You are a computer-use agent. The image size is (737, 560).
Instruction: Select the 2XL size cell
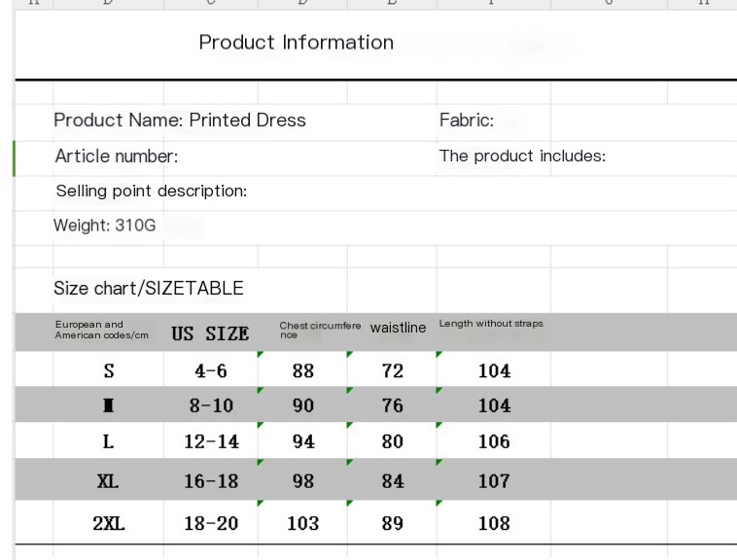click(x=109, y=524)
